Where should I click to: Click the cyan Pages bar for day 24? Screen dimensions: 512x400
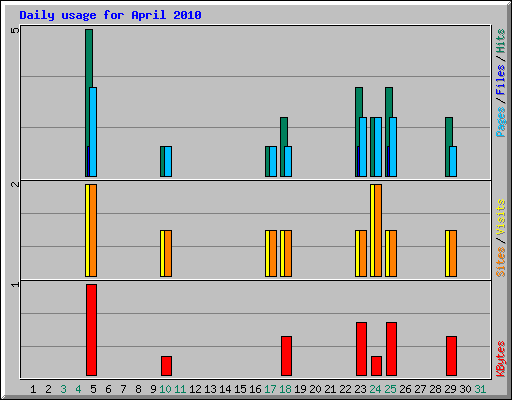[x=378, y=147]
